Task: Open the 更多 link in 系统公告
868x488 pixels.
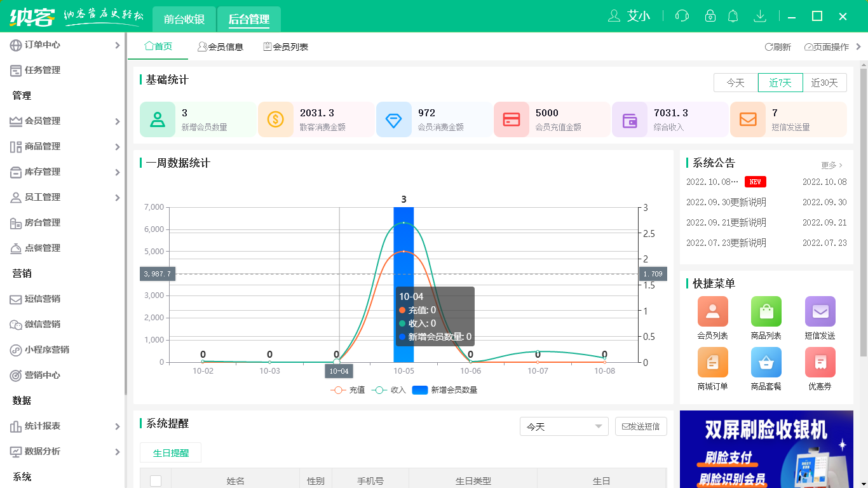Action: point(831,165)
